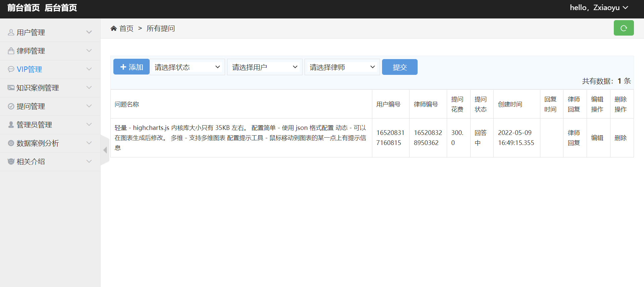
Task: Click the 所有提问 breadcrumb text
Action: [x=161, y=29]
